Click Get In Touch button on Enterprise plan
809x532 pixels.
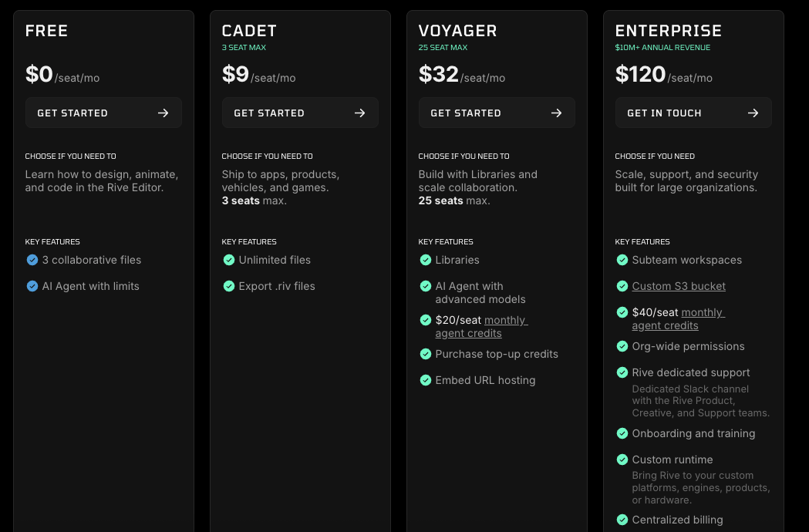[x=693, y=113]
